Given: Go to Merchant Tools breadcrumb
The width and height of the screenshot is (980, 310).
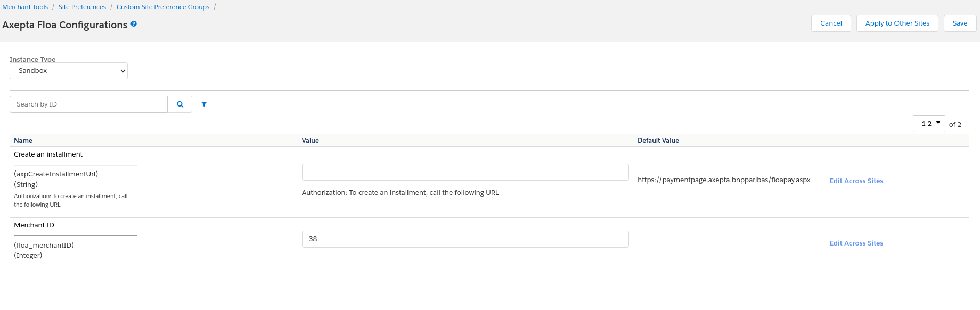Looking at the screenshot, I should click(25, 7).
